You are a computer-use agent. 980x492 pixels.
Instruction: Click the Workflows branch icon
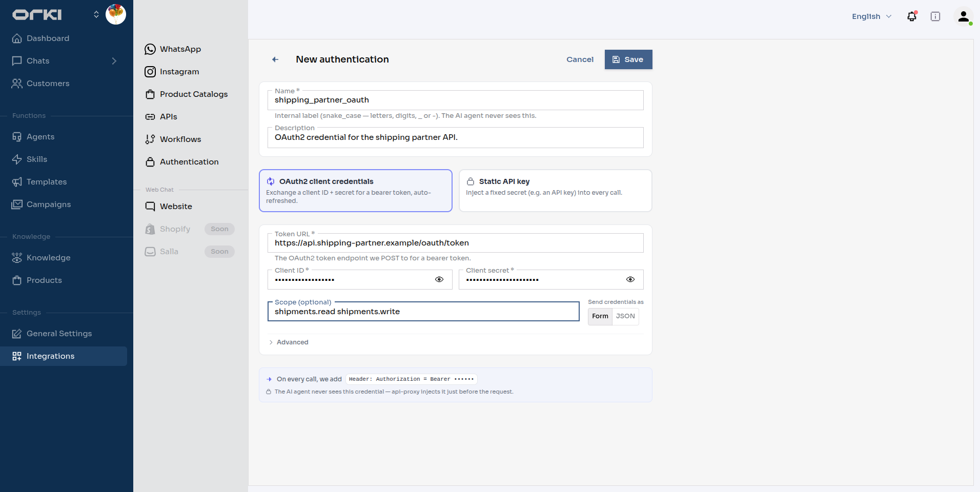point(150,139)
